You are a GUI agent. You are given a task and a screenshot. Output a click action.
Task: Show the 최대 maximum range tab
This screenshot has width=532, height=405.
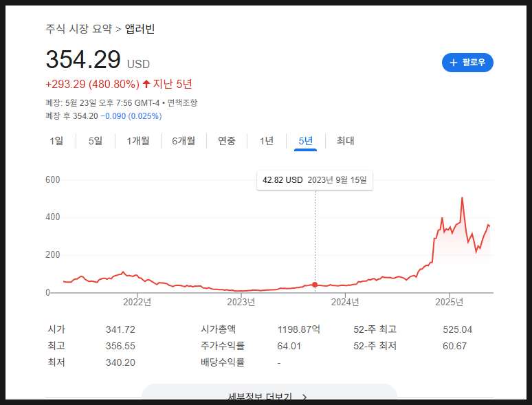(x=346, y=140)
